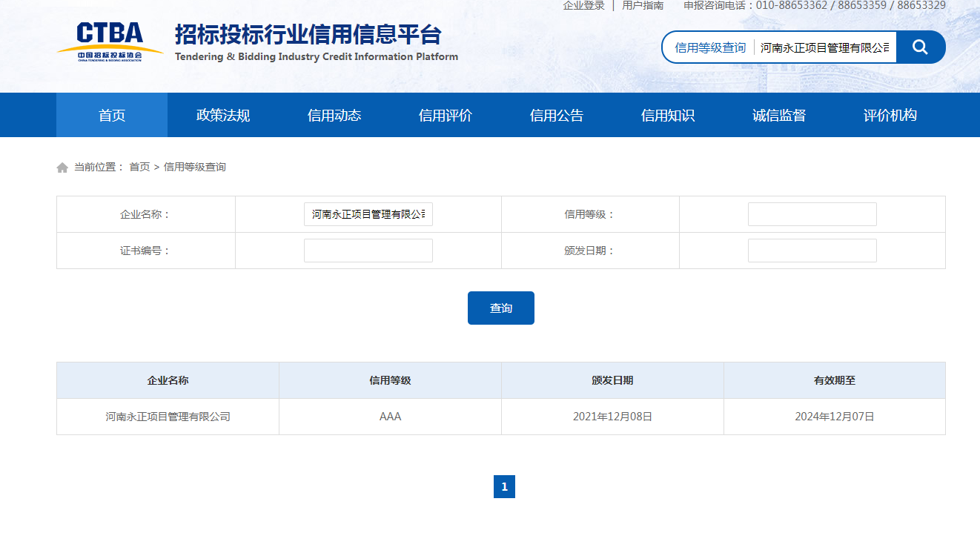Open the 信用动态 menu item
980x553 pixels.
tap(334, 115)
